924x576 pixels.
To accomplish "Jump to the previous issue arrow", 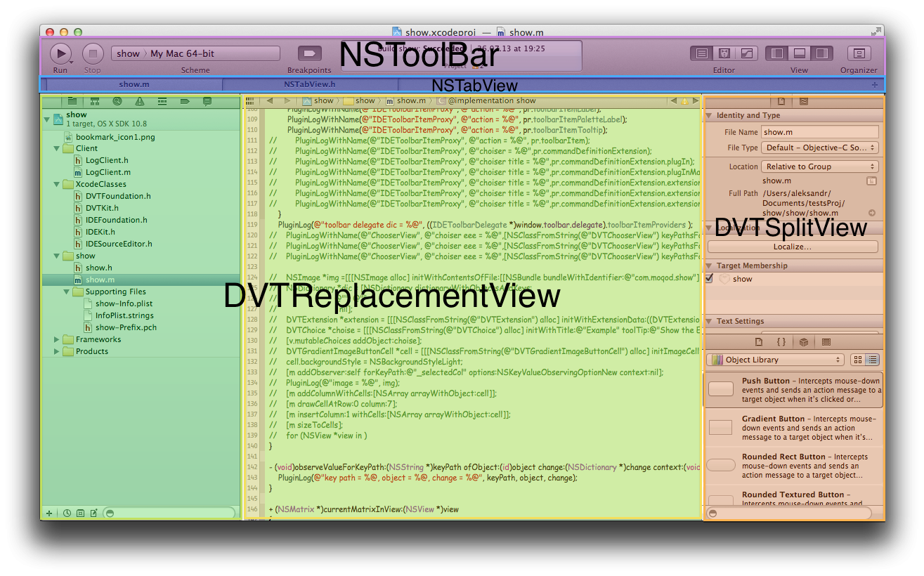I will 673,101.
